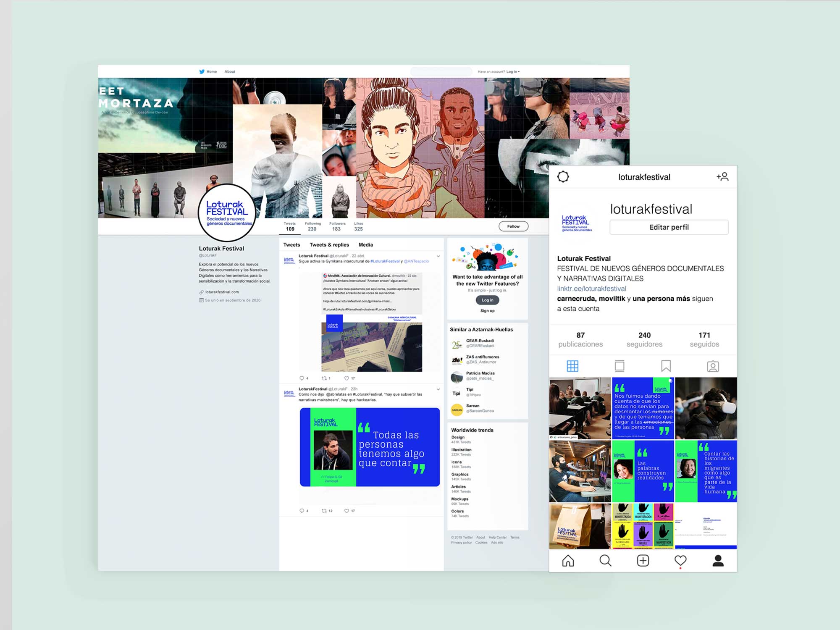Open linktr.ee/loturakfestival link
The image size is (840, 630).
pos(591,289)
